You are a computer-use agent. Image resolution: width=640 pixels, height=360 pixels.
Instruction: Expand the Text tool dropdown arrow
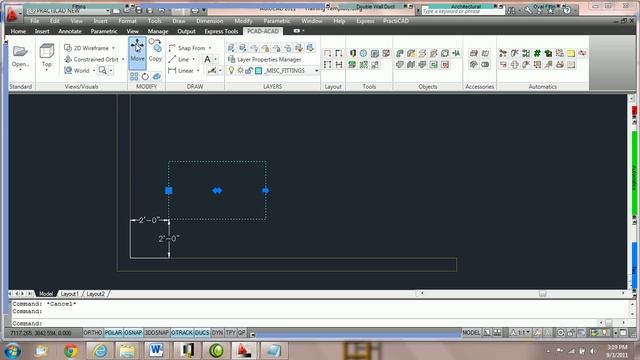tap(216, 59)
